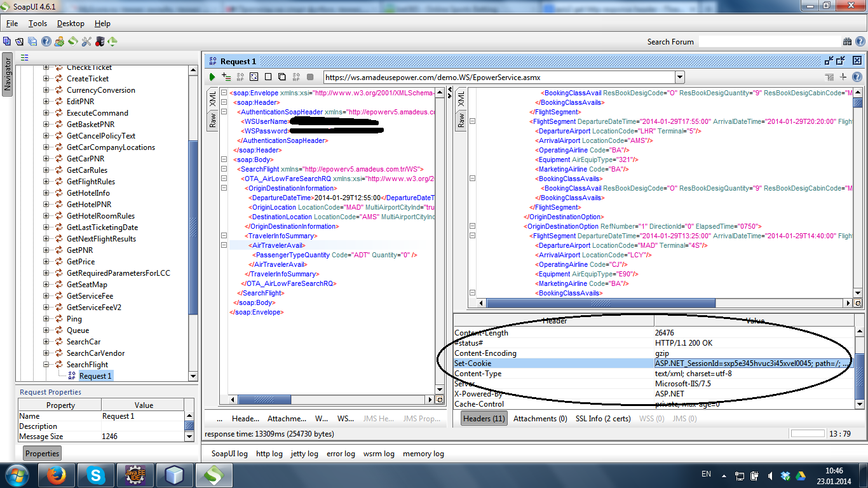Screen dimensions: 868x488
Task: Click the Firefox icon on the taskbar
Action: point(57,475)
